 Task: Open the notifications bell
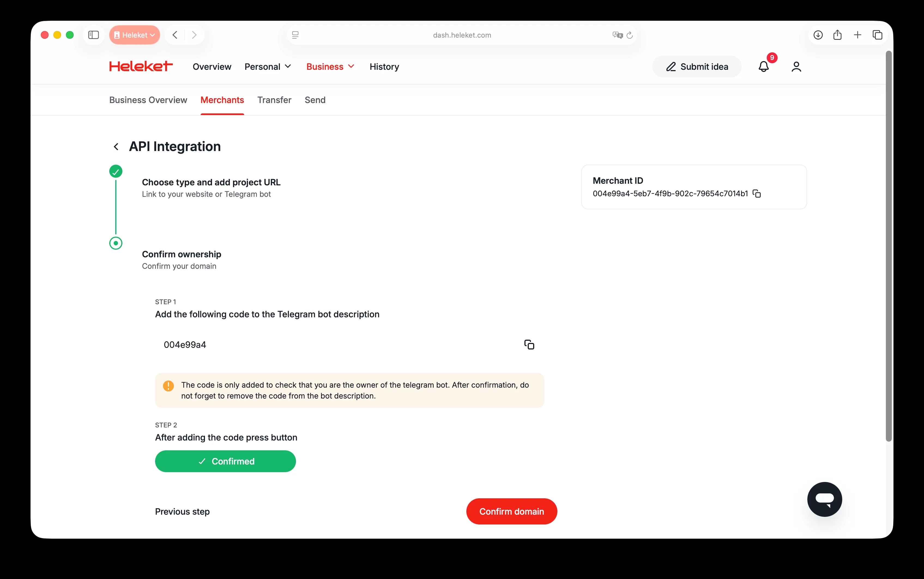[x=763, y=67]
